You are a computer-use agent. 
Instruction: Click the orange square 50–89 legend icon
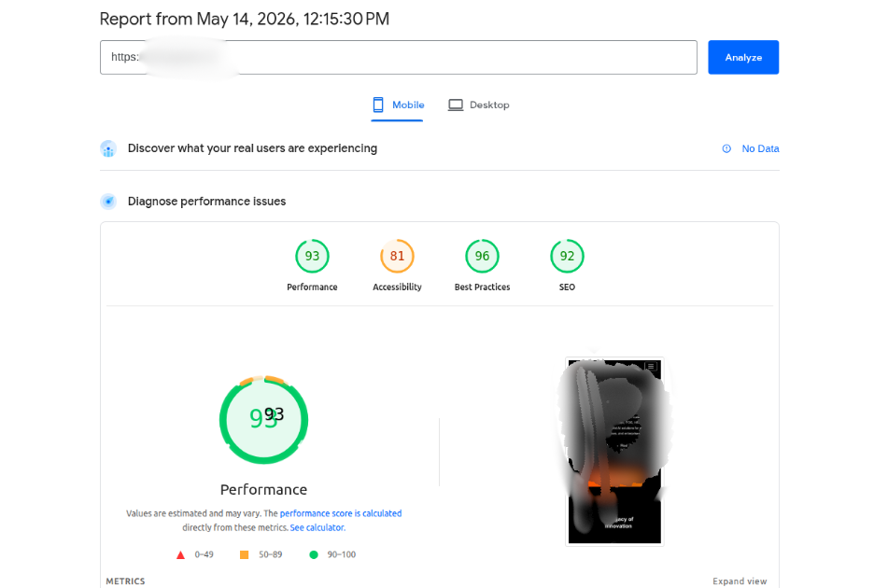244,554
